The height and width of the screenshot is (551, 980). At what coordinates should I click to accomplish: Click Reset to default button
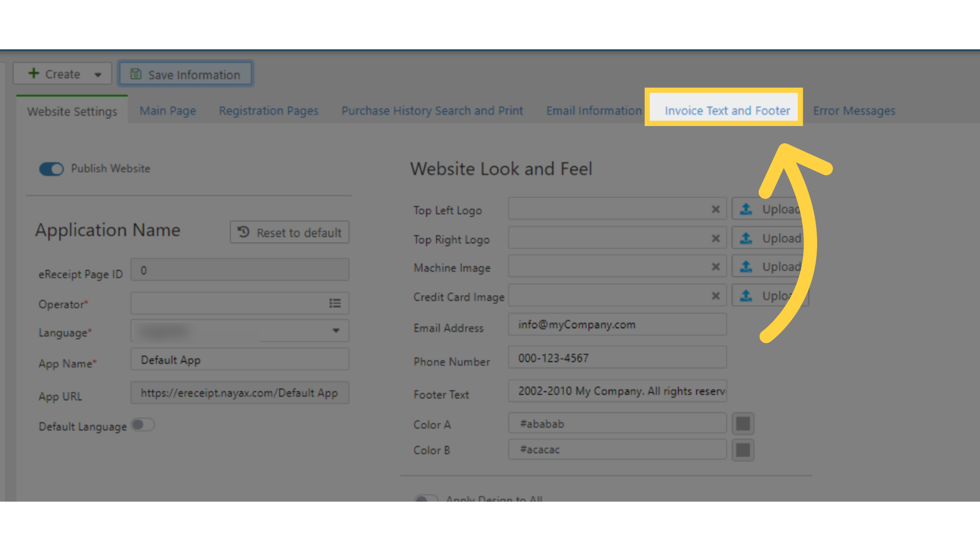tap(289, 232)
